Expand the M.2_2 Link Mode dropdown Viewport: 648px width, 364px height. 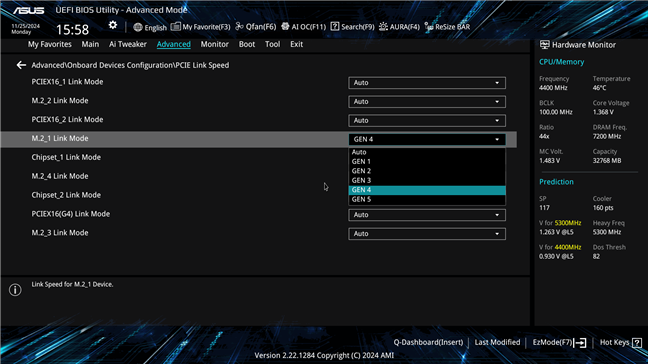427,102
